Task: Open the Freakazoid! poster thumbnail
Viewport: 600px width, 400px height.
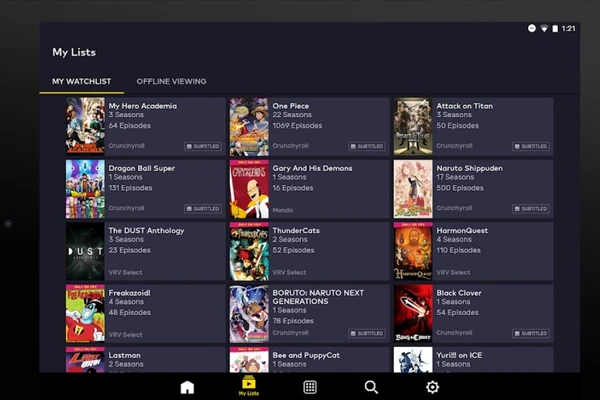Action: tap(85, 313)
